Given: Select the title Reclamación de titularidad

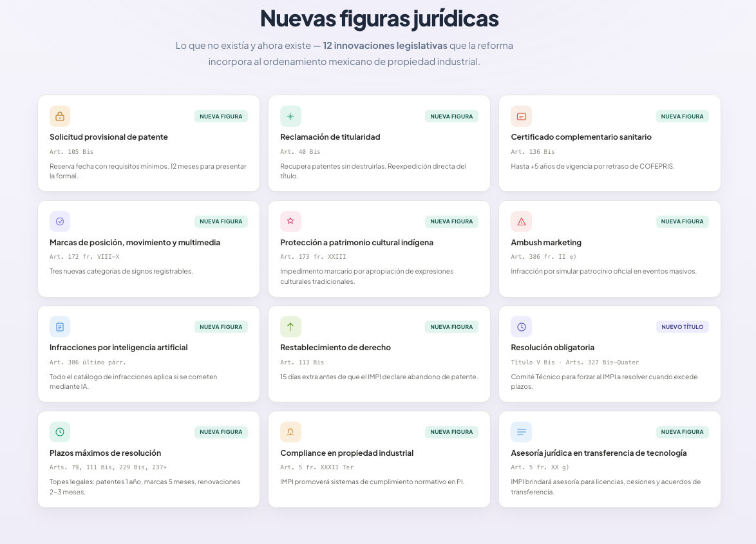Looking at the screenshot, I should 330,137.
